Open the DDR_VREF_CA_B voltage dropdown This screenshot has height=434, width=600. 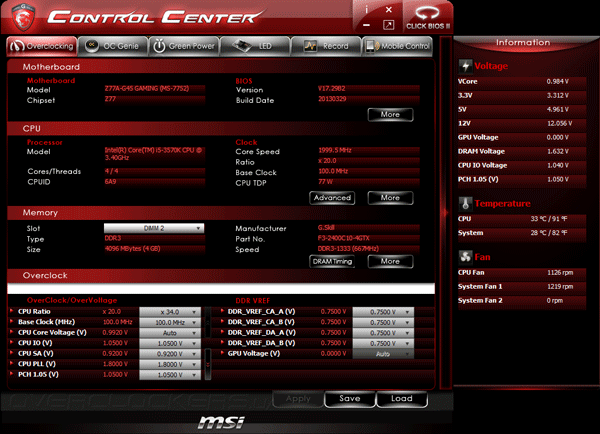coord(383,323)
